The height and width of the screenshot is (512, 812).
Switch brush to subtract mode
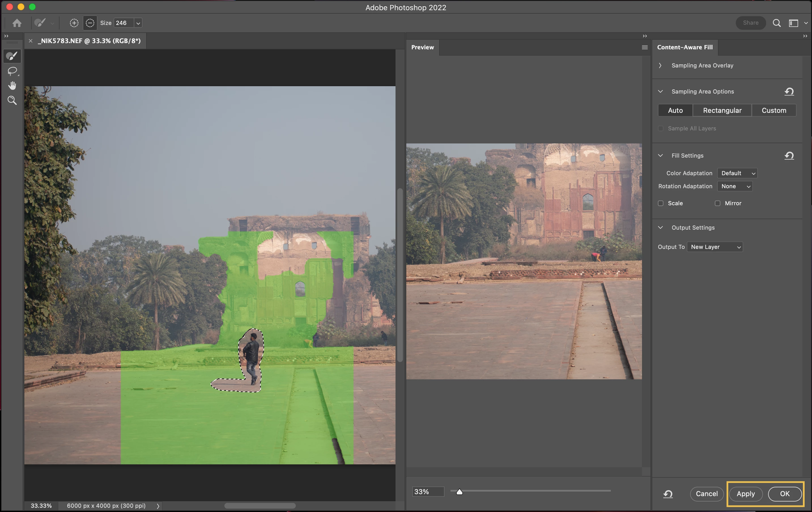(90, 23)
